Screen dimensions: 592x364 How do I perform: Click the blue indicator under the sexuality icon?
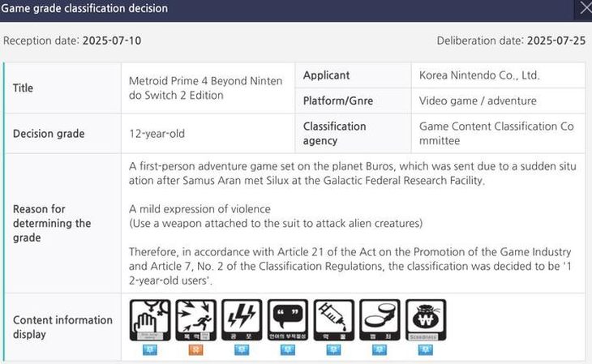pos(149,350)
